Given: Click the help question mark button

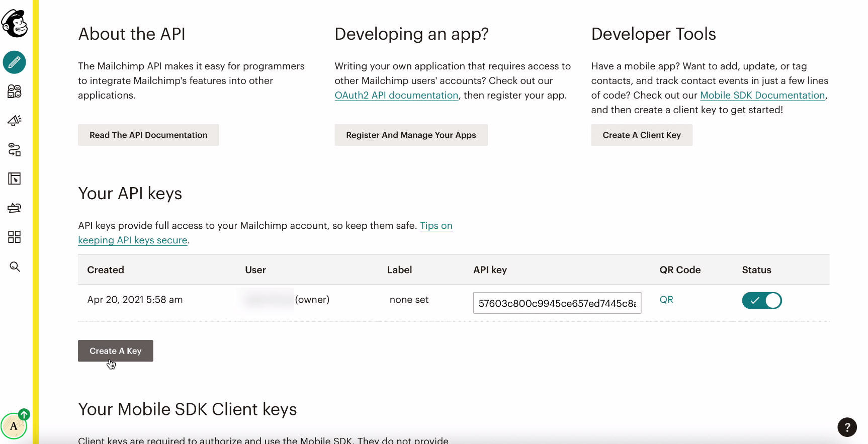Looking at the screenshot, I should click(847, 427).
